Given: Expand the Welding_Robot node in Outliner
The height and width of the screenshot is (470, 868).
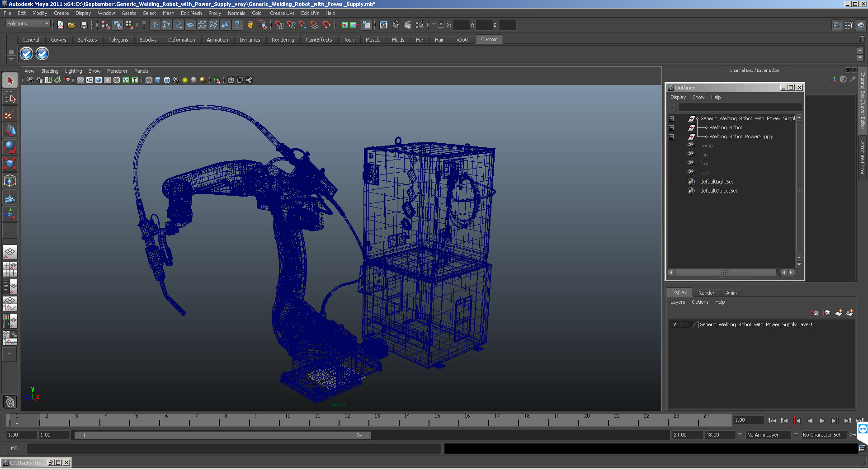Looking at the screenshot, I should pos(671,128).
